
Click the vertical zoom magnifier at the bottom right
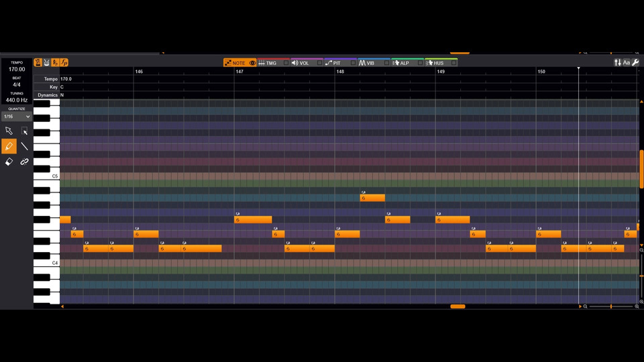(x=641, y=301)
